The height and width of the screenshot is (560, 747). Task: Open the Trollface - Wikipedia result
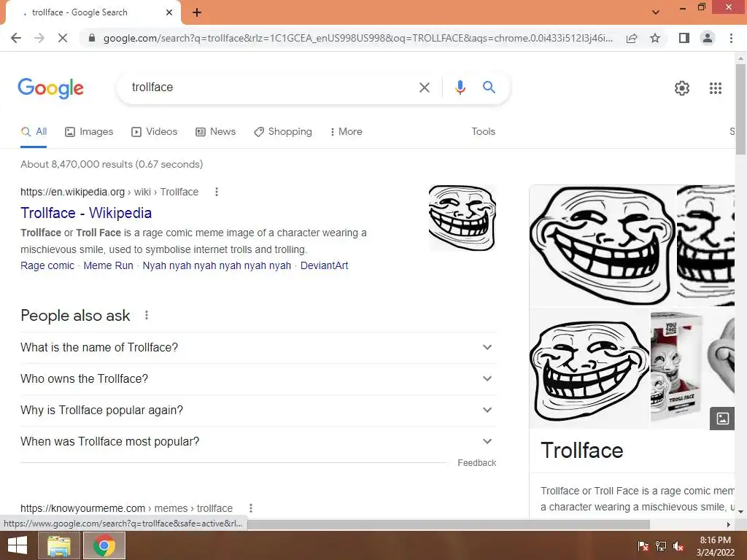tap(86, 213)
